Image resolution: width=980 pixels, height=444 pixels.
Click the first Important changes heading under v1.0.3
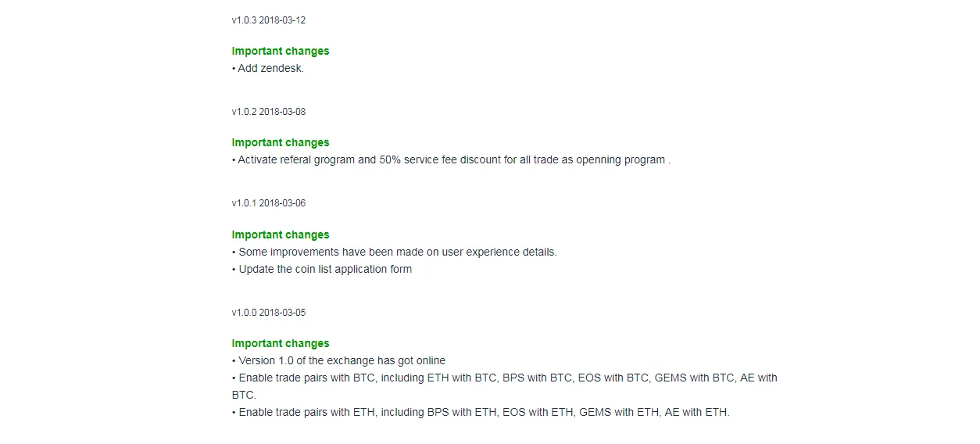click(281, 51)
